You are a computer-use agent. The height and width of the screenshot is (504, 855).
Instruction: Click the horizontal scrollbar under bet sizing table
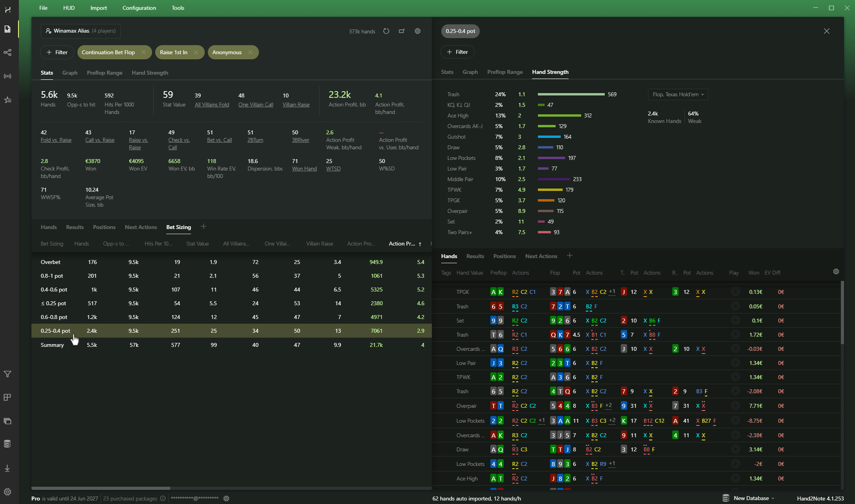click(101, 488)
